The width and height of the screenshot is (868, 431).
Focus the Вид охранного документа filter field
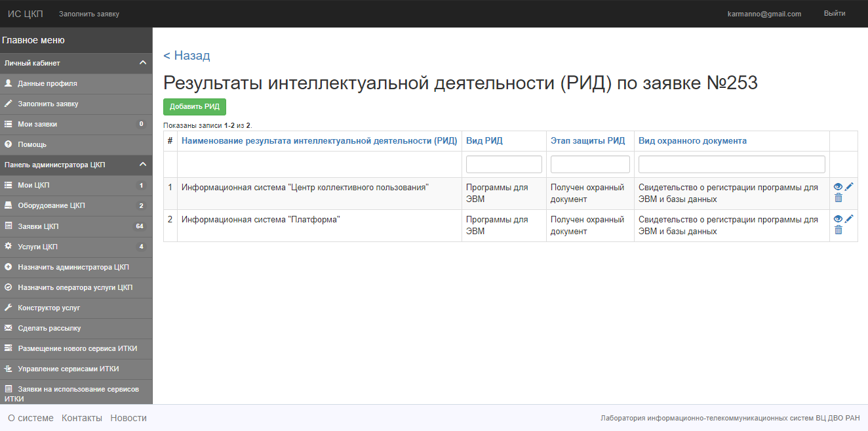(x=732, y=164)
